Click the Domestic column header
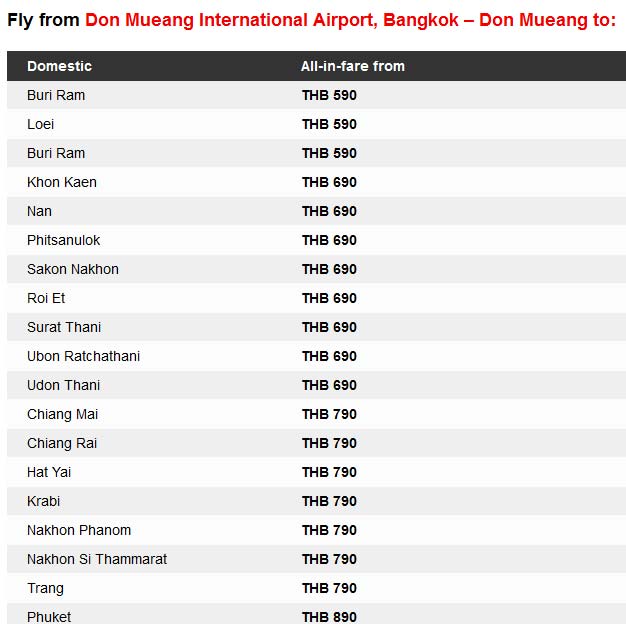The width and height of the screenshot is (626, 624). (x=59, y=66)
